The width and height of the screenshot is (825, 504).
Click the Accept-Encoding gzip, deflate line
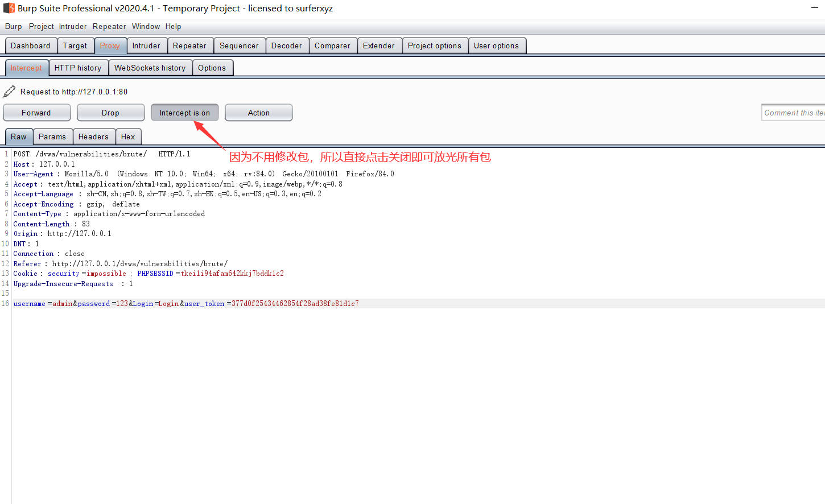tap(76, 204)
